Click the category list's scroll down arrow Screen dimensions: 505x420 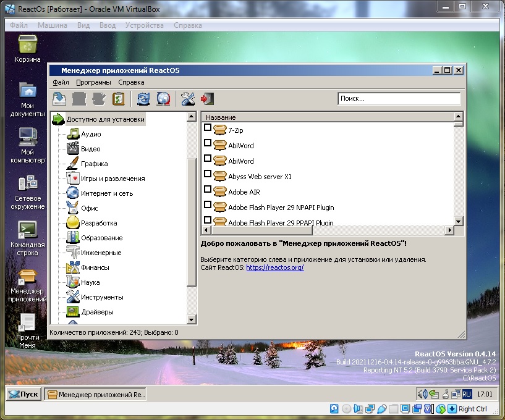(192, 319)
